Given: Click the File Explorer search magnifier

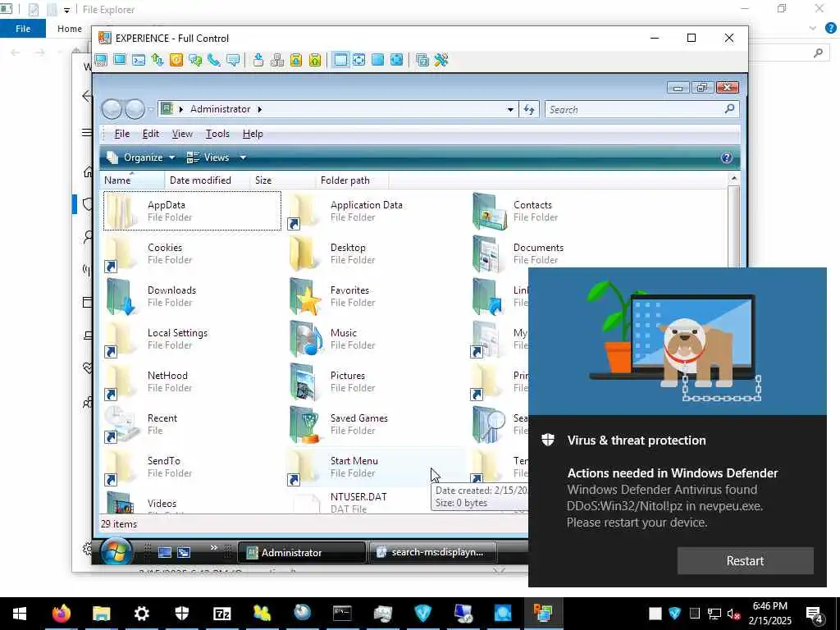Looking at the screenshot, I should point(818,52).
